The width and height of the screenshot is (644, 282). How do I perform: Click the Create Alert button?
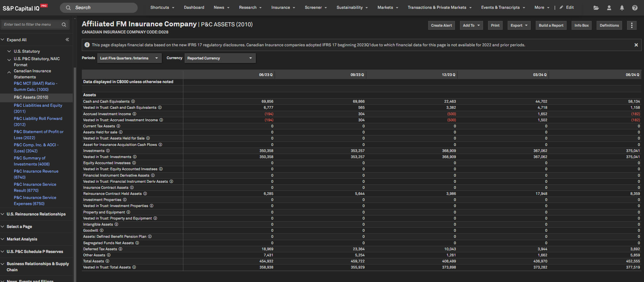tap(441, 25)
